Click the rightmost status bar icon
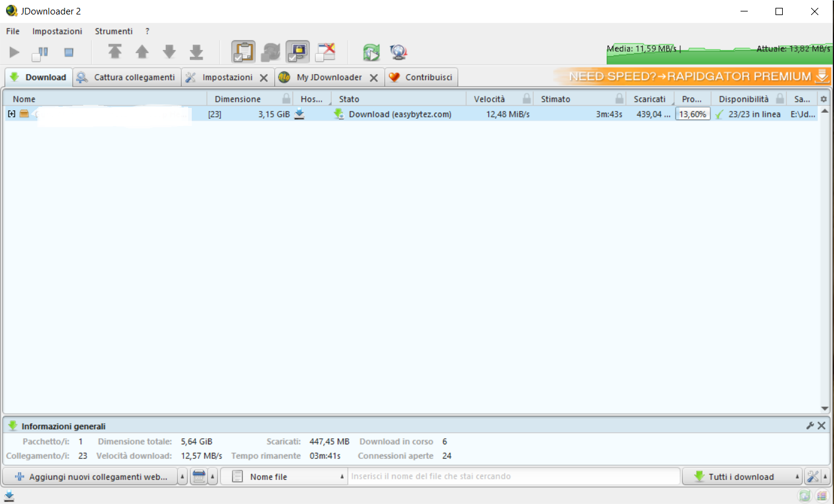Viewport: 834px width, 504px height. [821, 496]
